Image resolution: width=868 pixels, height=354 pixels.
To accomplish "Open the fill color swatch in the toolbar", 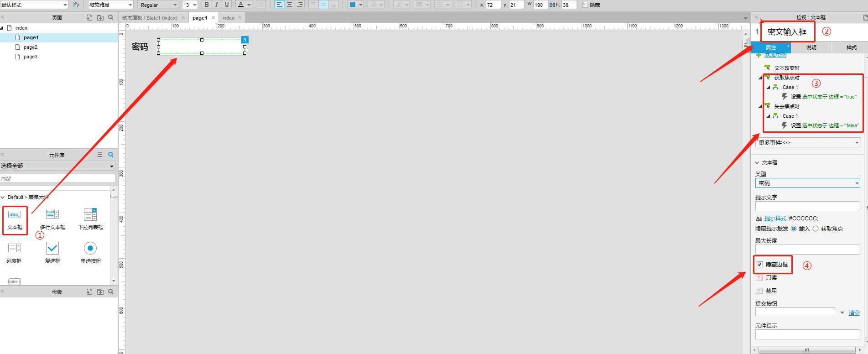I will click(x=352, y=5).
